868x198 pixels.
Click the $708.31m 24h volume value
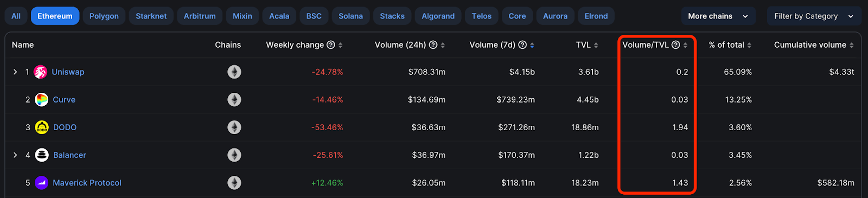(x=427, y=72)
